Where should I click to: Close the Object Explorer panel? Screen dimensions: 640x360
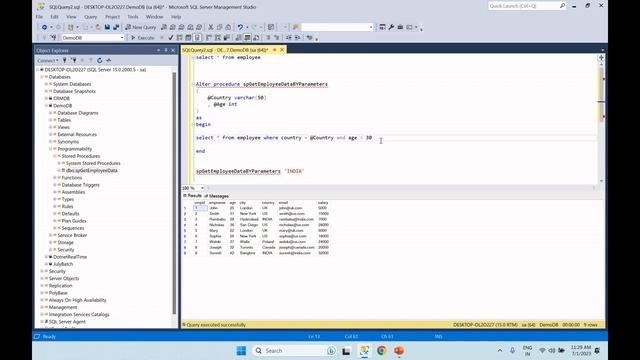(x=173, y=50)
